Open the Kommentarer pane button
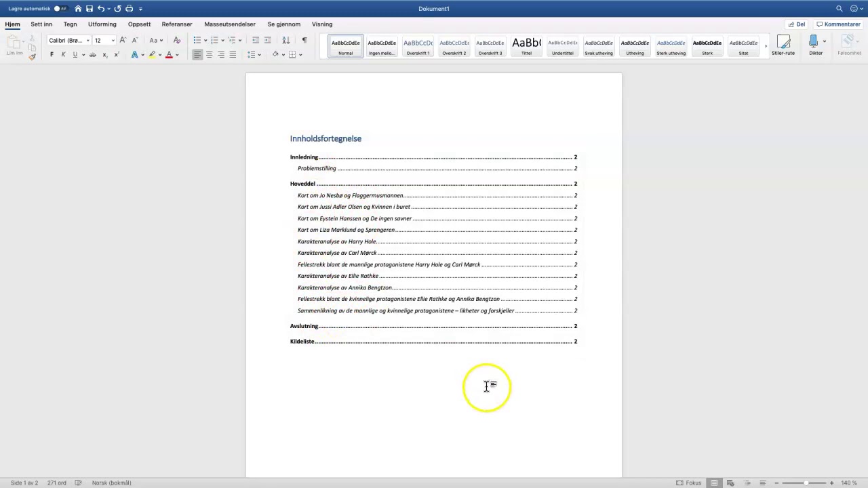This screenshot has width=868, height=488. tap(839, 24)
